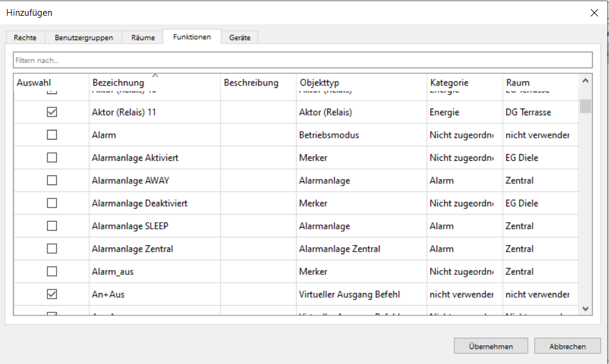The image size is (609, 364).
Task: Tick the Alarmanlage Aktiviert checkbox
Action: (52, 158)
